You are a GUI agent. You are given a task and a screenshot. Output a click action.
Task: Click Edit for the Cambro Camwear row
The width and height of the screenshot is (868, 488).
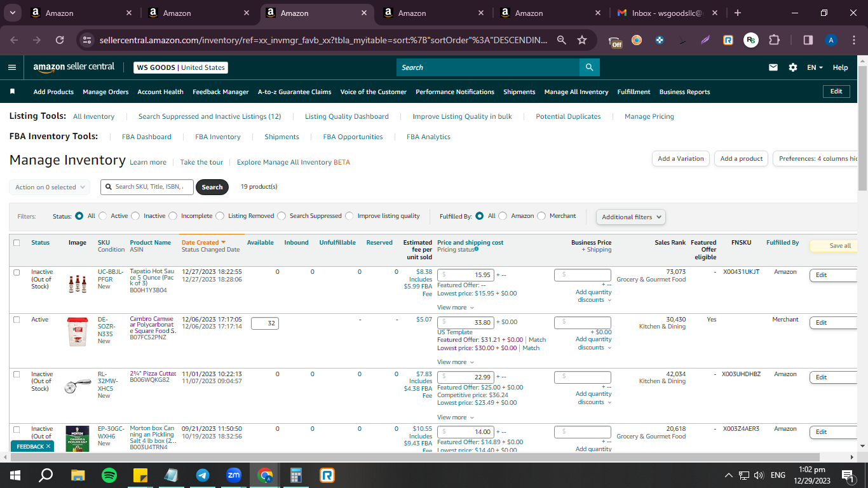tap(833, 323)
